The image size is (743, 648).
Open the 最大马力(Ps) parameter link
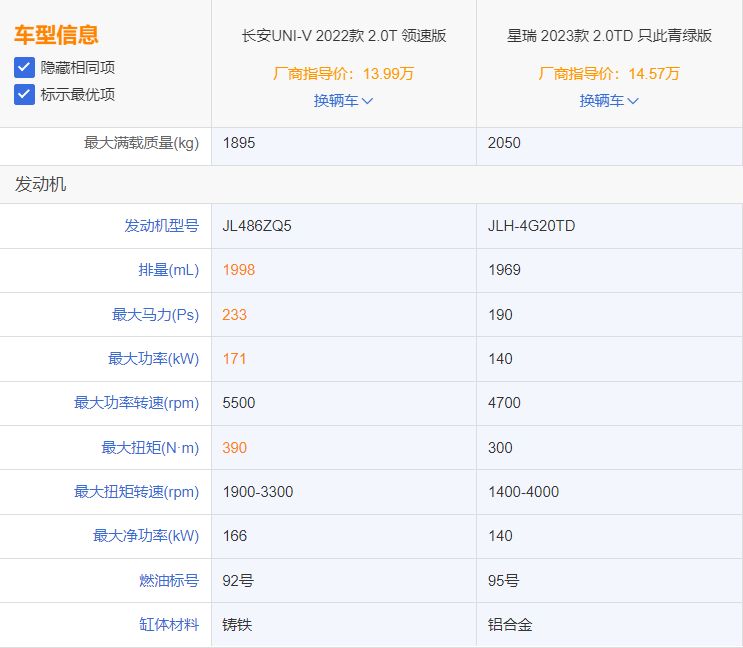tap(155, 315)
